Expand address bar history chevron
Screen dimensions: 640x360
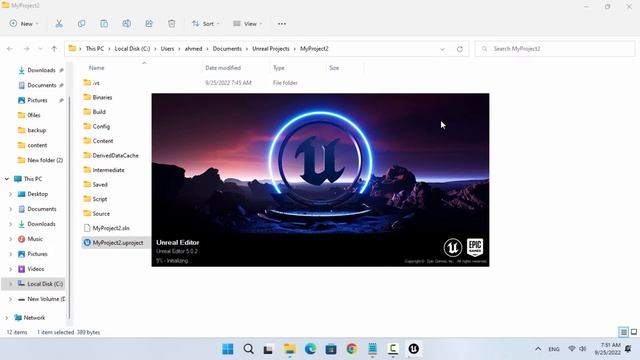coord(442,49)
